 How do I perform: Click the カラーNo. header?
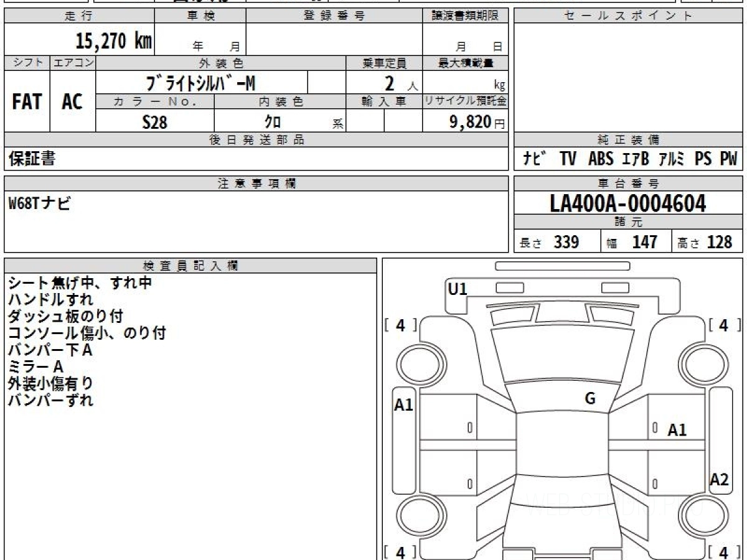pyautogui.click(x=155, y=101)
